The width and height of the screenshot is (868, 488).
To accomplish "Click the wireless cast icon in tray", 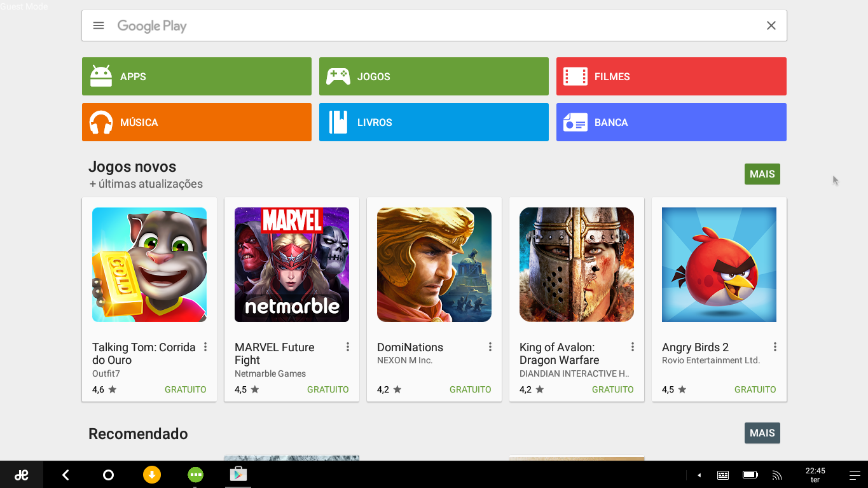I will pos(777,475).
